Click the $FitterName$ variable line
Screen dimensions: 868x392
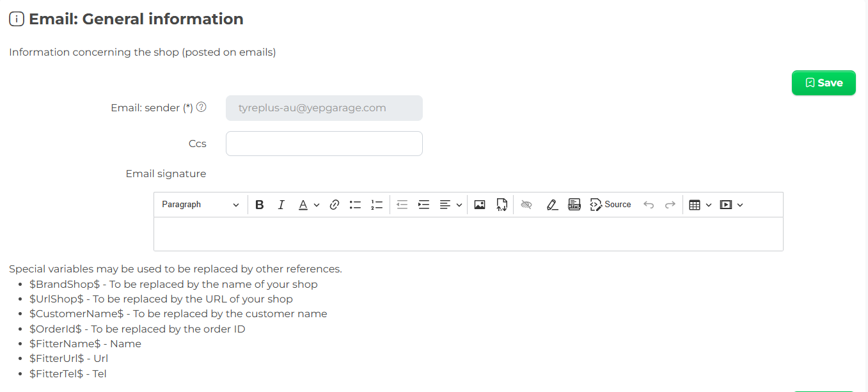85,343
